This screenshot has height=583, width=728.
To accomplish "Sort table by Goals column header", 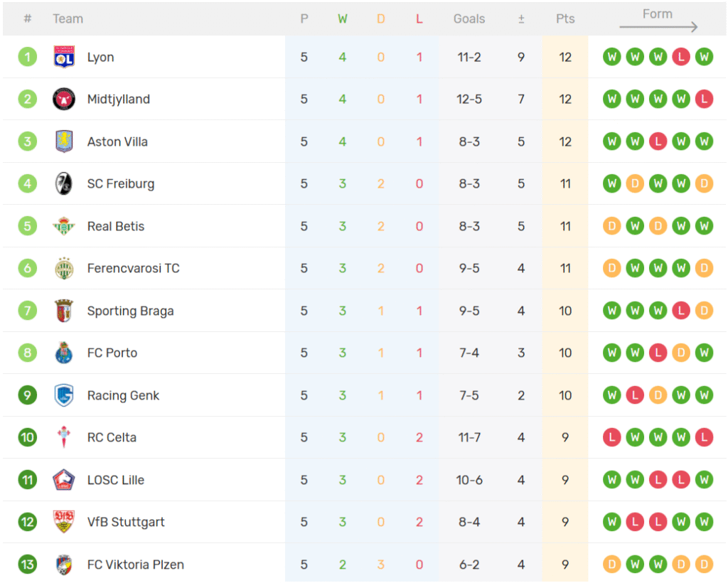I will coord(469,19).
